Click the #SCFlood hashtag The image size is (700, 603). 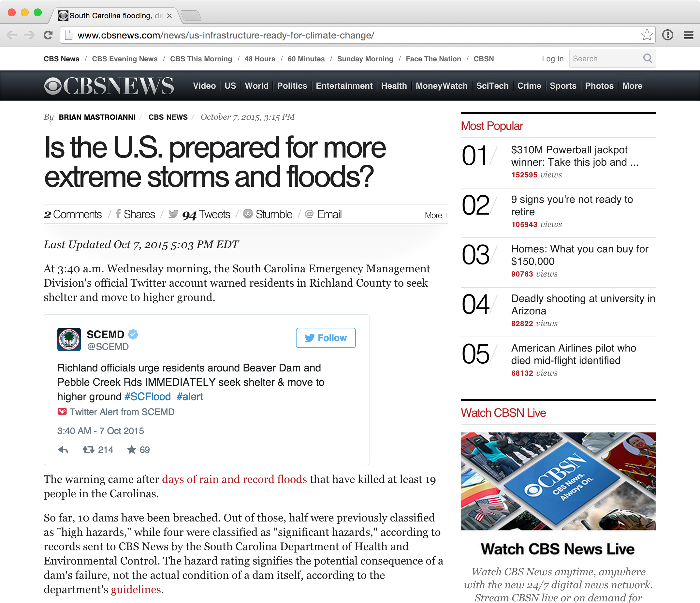(148, 397)
